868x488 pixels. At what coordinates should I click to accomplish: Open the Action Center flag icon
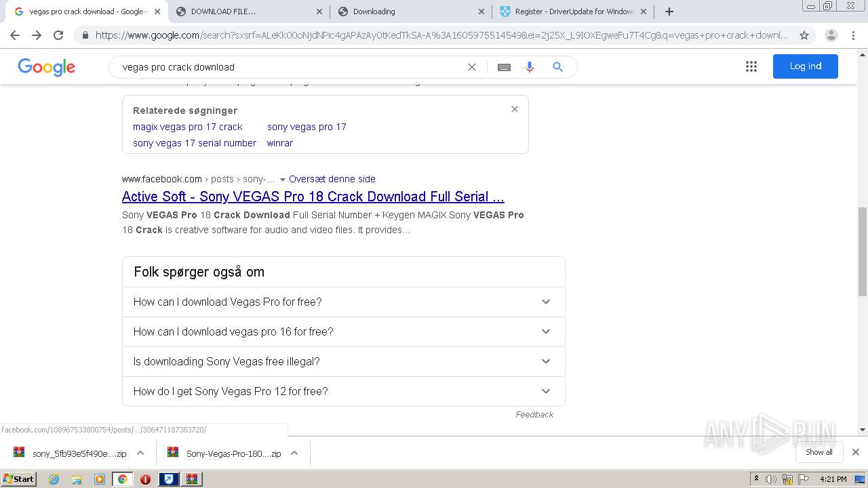click(x=804, y=479)
